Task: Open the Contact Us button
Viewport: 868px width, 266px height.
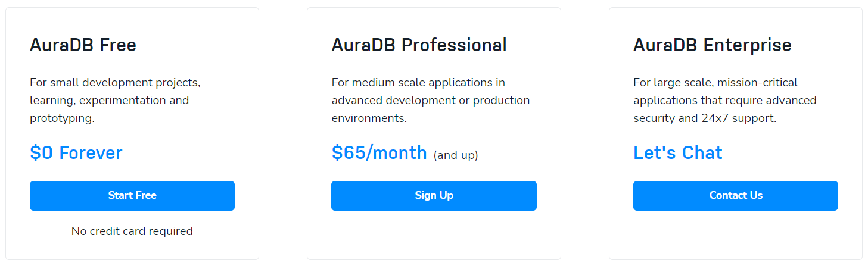Action: (736, 196)
